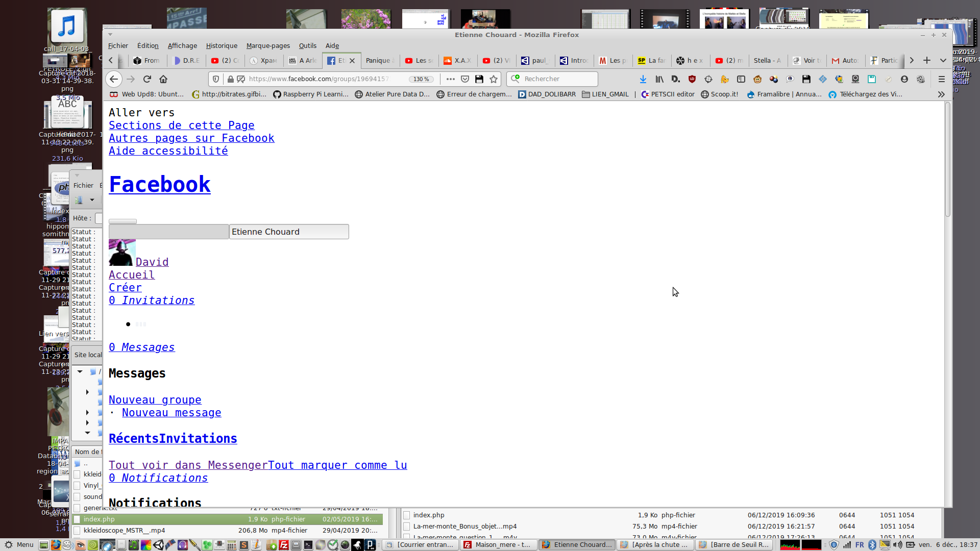980x551 pixels.
Task: Toggle the sidebar view icon
Action: click(x=741, y=79)
